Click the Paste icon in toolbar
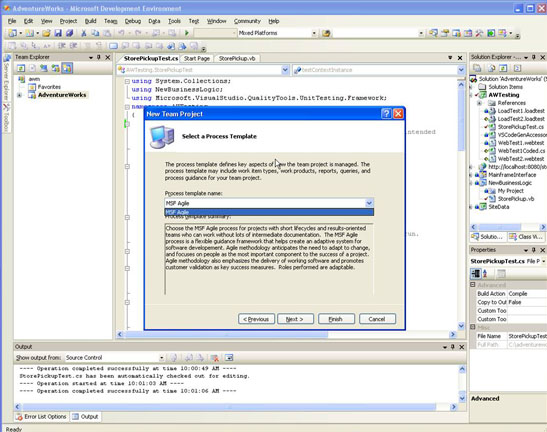547x432 pixels. 107,33
